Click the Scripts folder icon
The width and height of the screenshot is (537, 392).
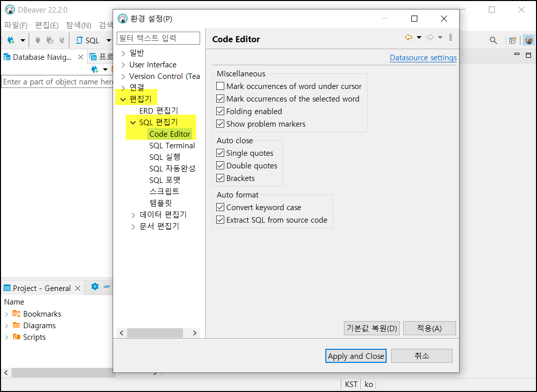click(17, 337)
